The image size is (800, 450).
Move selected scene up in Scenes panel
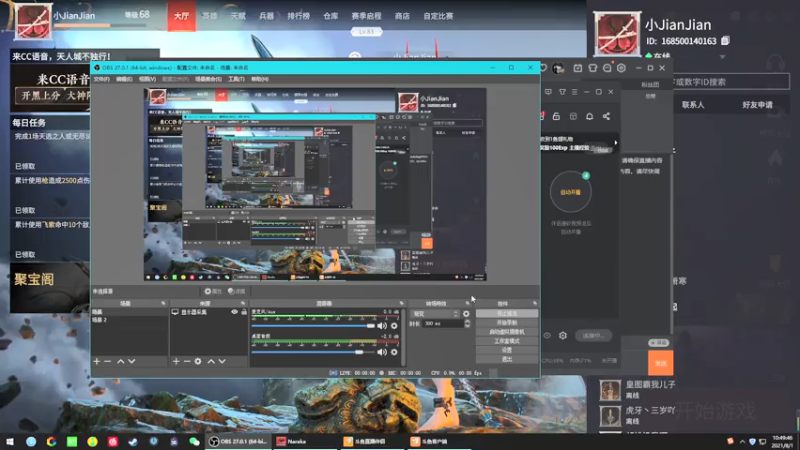pos(121,361)
